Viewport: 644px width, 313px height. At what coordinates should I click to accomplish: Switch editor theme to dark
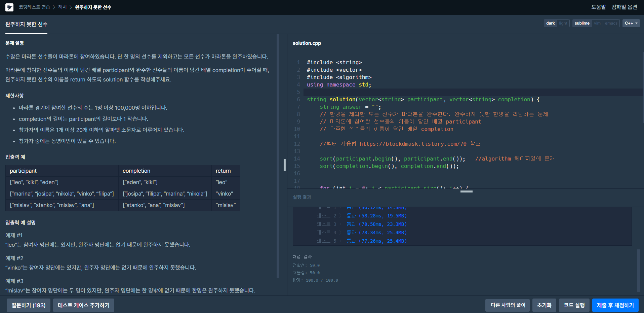click(x=550, y=23)
